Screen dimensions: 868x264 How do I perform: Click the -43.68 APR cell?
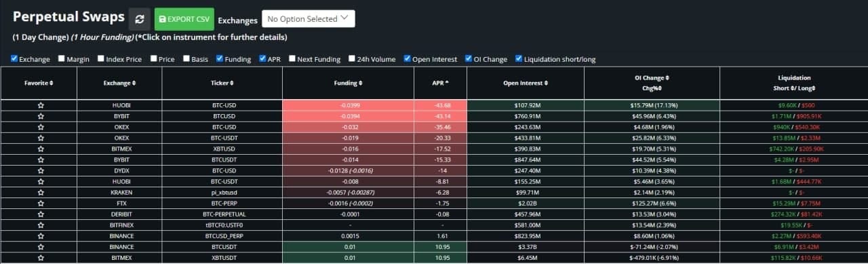click(x=441, y=106)
